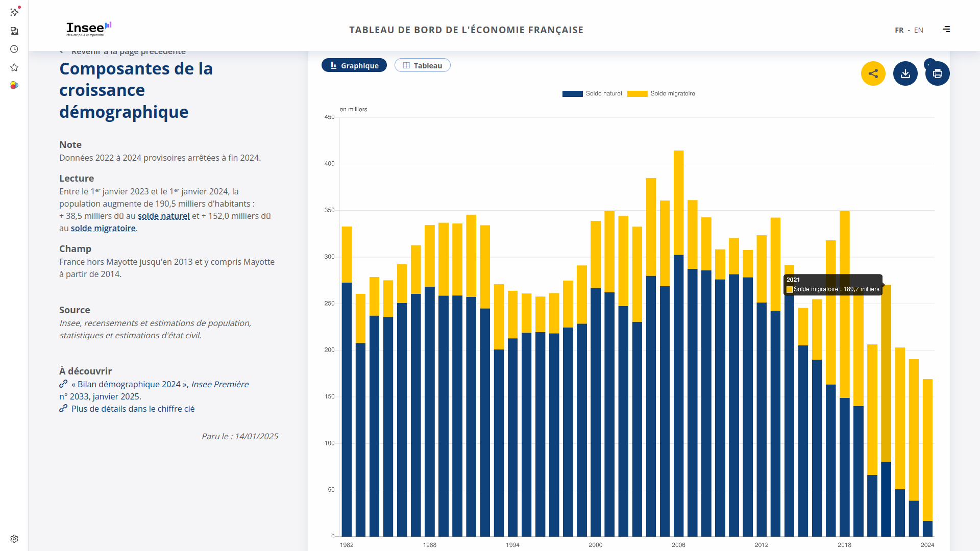The width and height of the screenshot is (980, 551).
Task: Open Plus de détails dans le chiffre clé
Action: (x=133, y=409)
